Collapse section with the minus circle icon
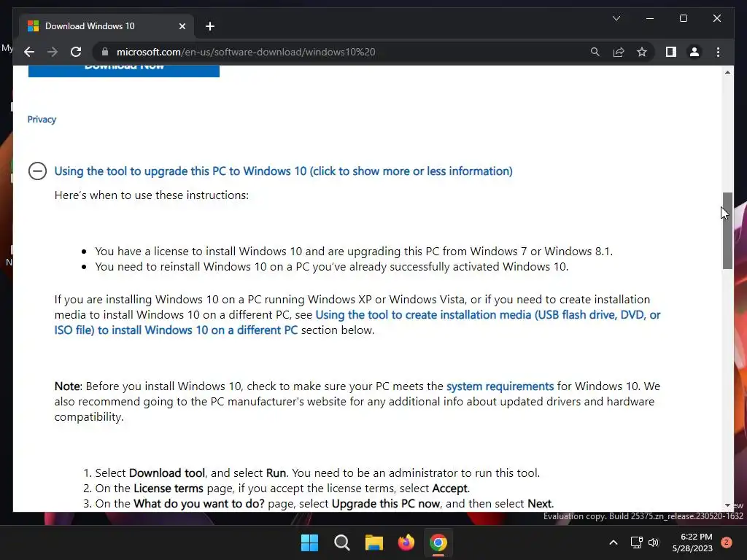The width and height of the screenshot is (747, 560). (38, 171)
